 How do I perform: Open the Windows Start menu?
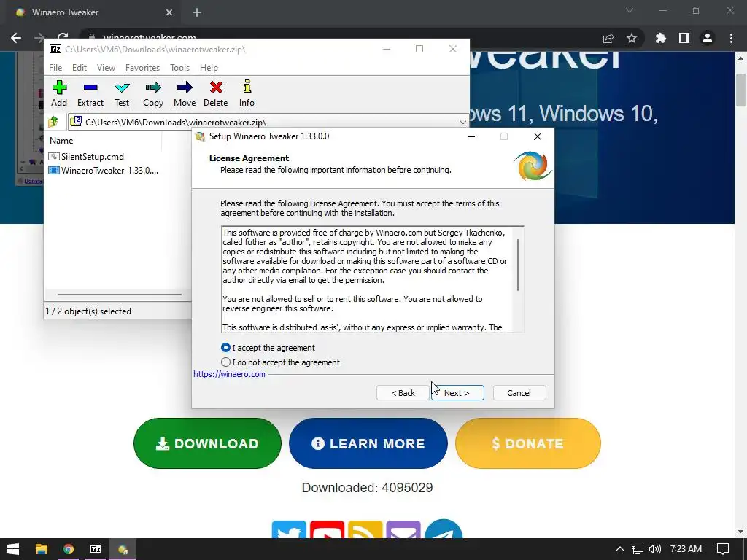tap(13, 549)
